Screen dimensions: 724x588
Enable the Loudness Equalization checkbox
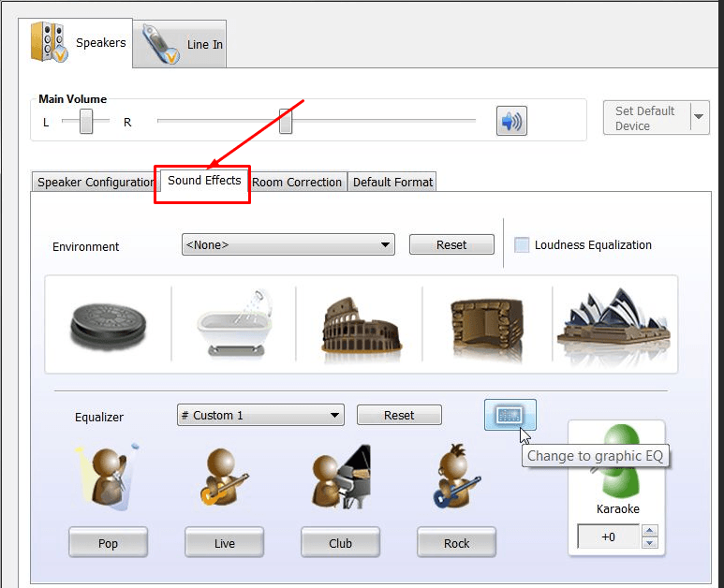(x=522, y=244)
